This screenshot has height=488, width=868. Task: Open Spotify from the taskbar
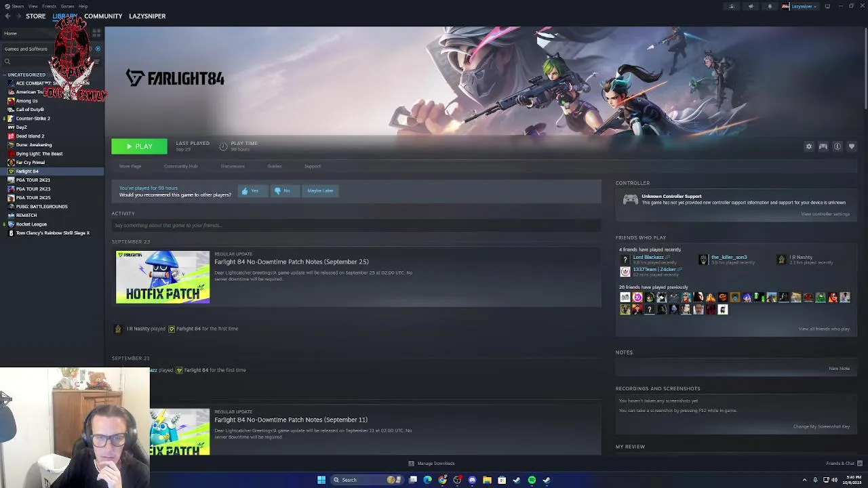point(532,480)
